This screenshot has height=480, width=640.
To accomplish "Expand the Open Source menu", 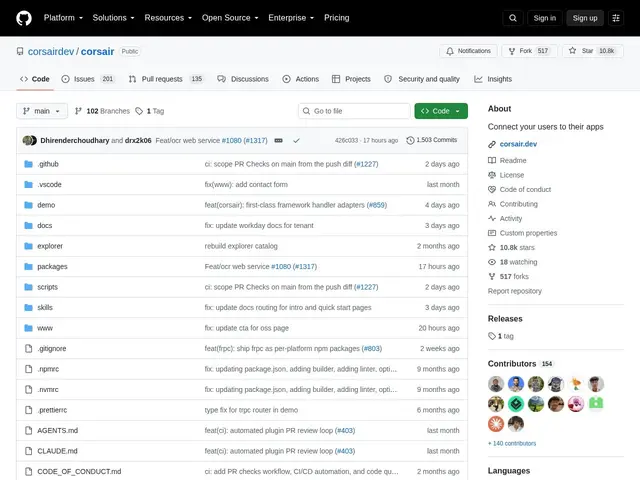I will point(230,18).
